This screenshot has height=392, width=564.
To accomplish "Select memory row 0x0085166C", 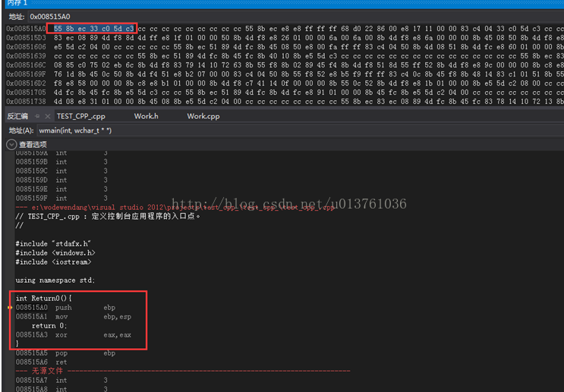I will (x=285, y=65).
